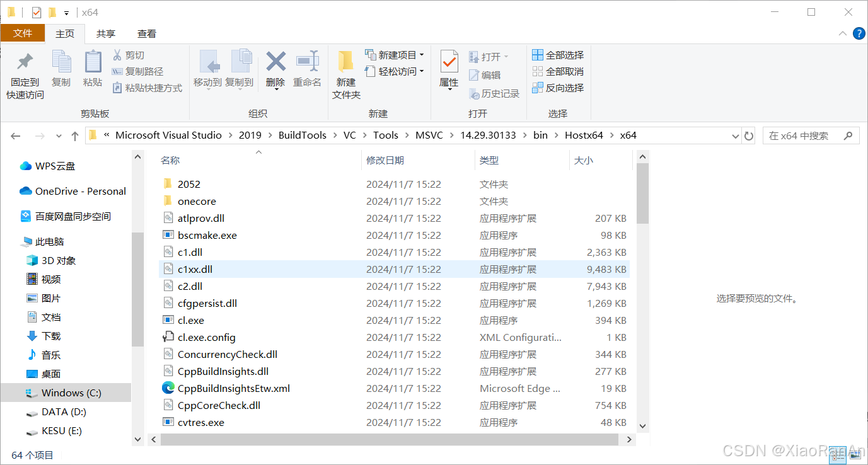
Task: Click the Refresh button beside address bar
Action: tap(749, 135)
